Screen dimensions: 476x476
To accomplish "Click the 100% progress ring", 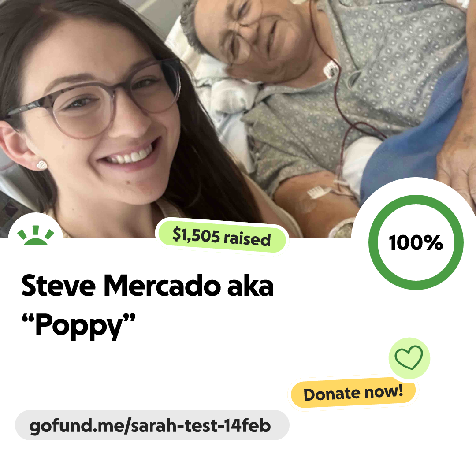I will click(x=416, y=242).
